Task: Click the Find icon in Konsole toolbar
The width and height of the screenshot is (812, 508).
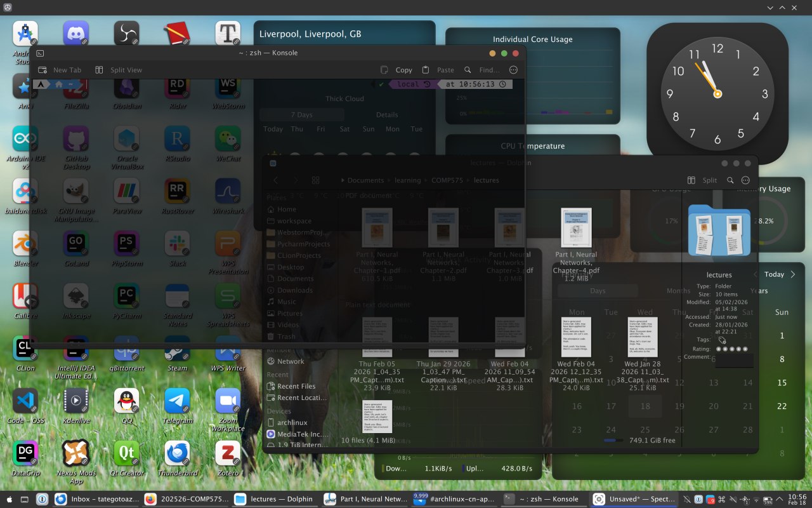Action: point(482,70)
